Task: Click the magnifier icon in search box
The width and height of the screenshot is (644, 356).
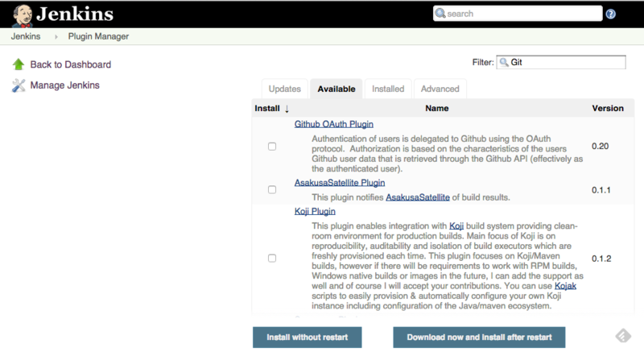Action: 440,13
